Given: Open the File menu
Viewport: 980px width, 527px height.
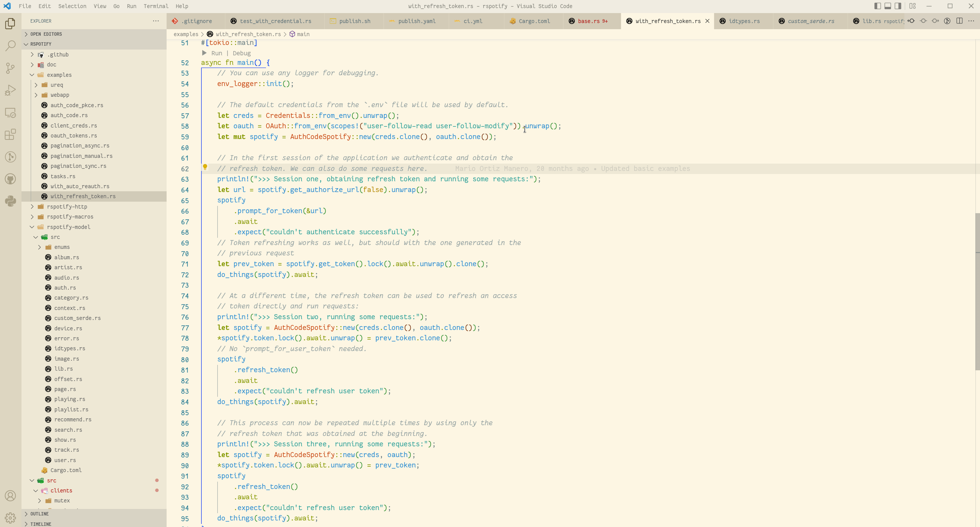Looking at the screenshot, I should [25, 6].
